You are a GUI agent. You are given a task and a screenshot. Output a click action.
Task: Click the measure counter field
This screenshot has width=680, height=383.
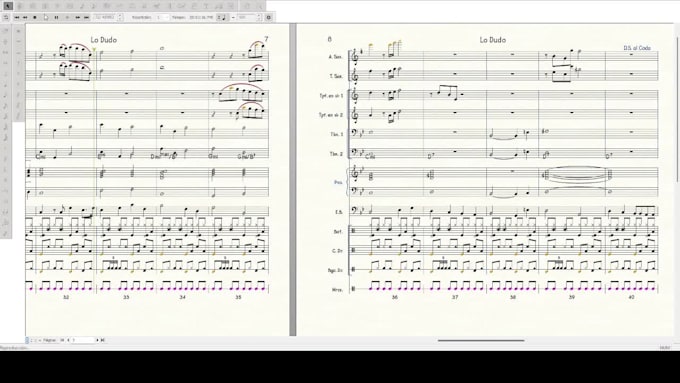[105, 17]
